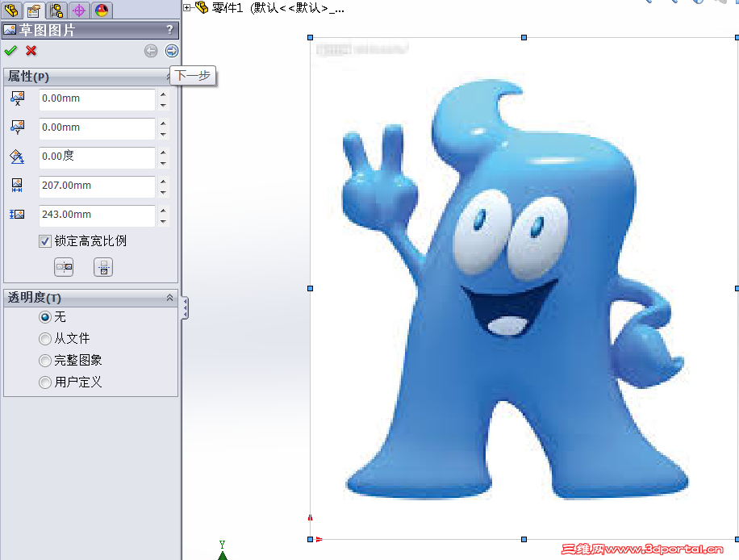Cancel sketch picture with red X

pyautogui.click(x=31, y=51)
